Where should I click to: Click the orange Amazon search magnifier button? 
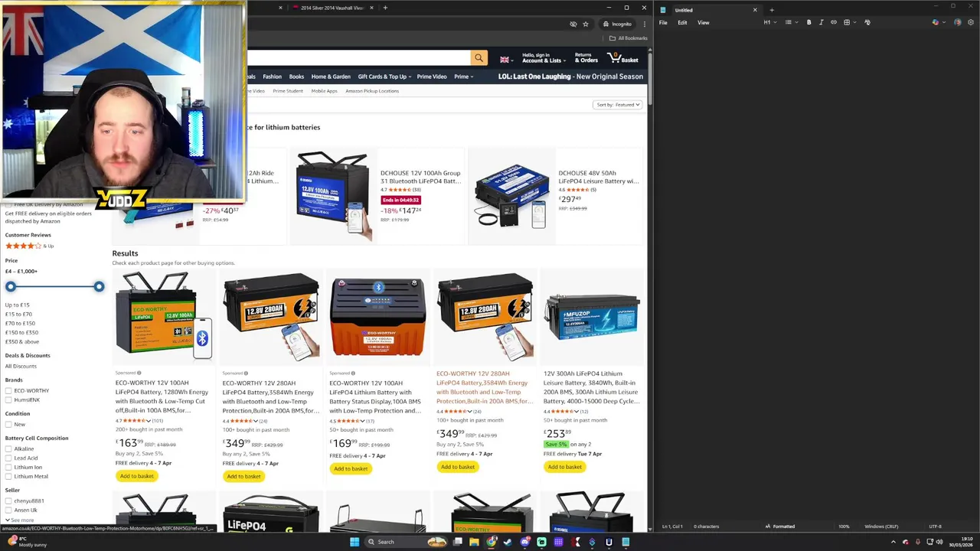point(479,58)
